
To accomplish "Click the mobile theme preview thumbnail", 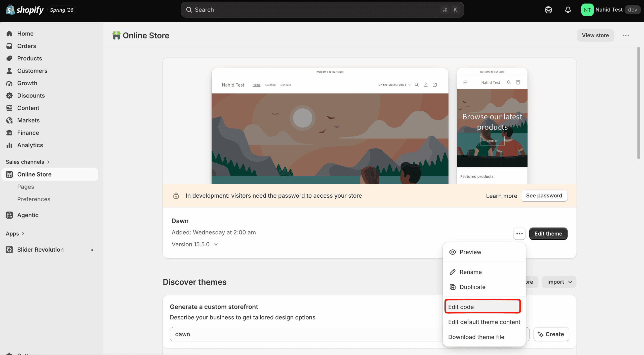I will [x=492, y=126].
